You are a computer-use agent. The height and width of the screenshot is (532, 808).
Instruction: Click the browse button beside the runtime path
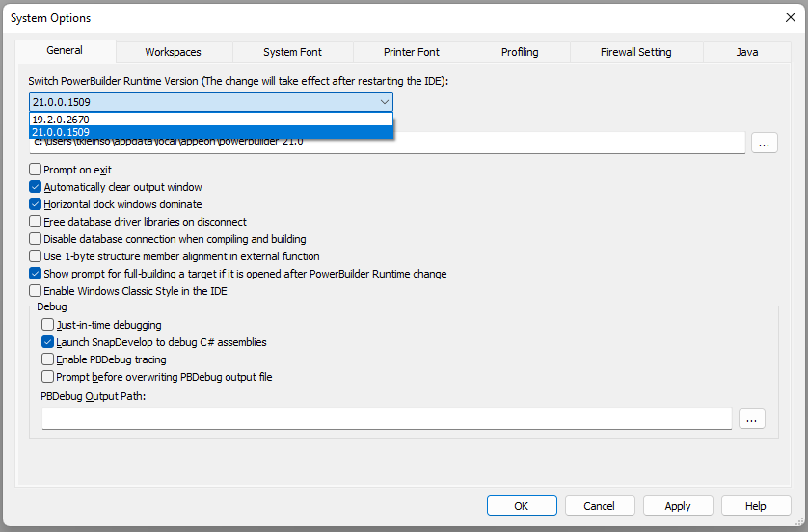click(764, 143)
